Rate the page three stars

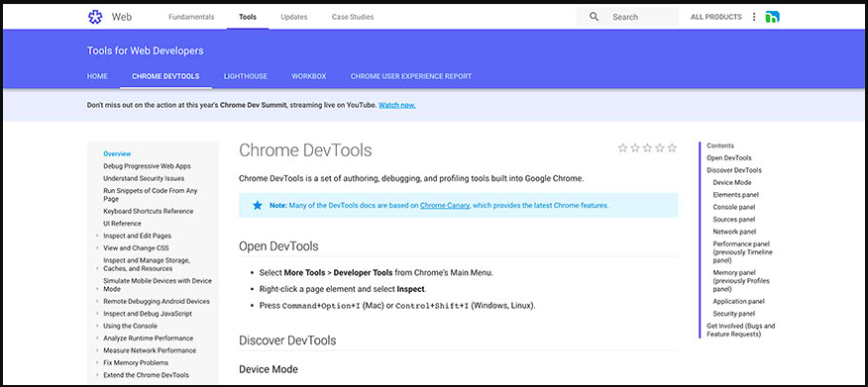[x=647, y=147]
